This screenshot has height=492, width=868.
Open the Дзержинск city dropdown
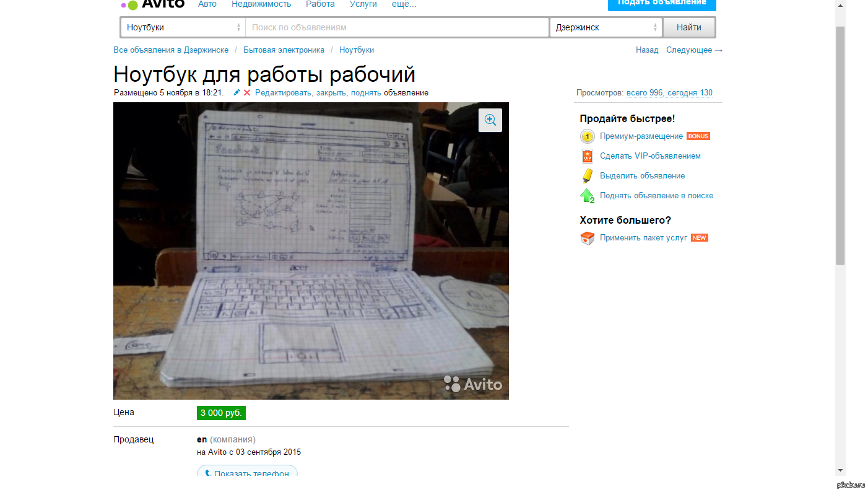click(x=605, y=27)
